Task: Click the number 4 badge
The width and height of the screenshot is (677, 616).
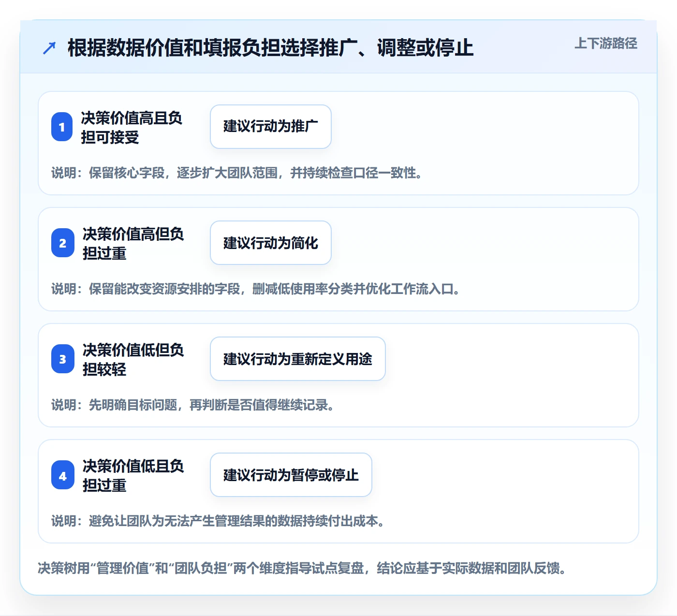Action: pos(63,475)
